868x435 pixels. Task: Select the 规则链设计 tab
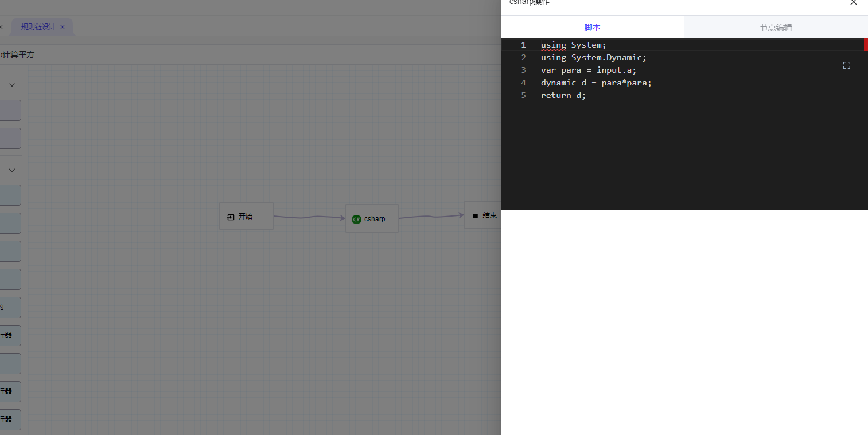[38, 27]
